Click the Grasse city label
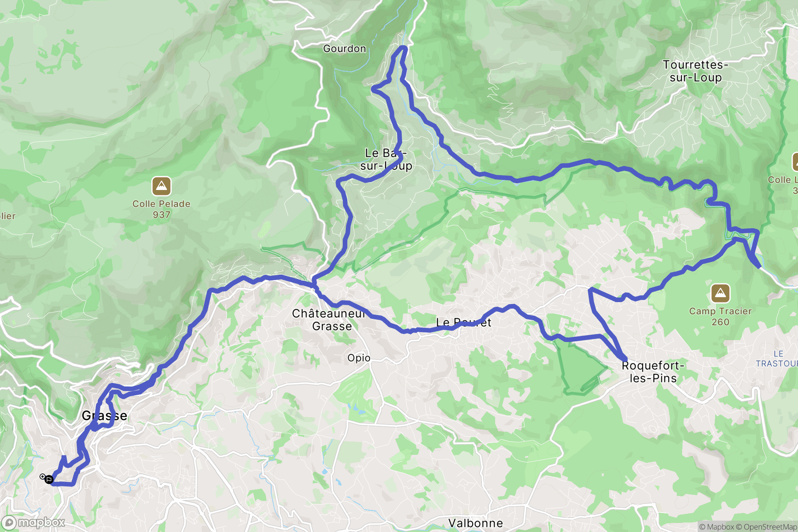This screenshot has width=798, height=532. click(104, 416)
